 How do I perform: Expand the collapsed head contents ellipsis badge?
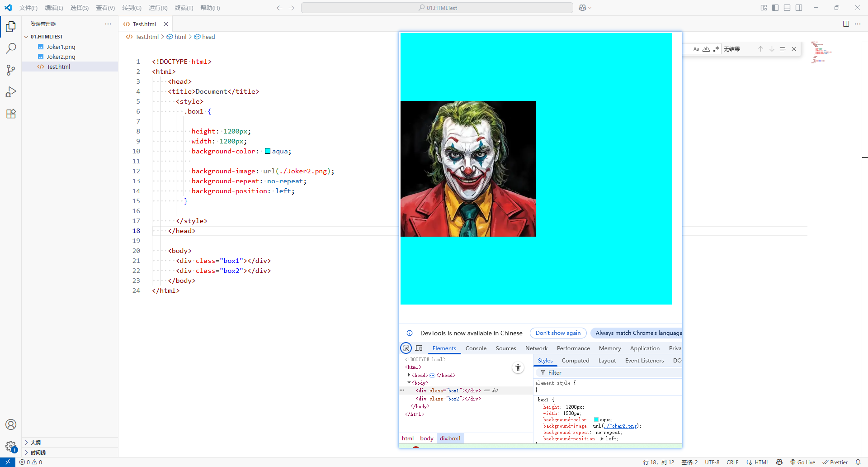coord(432,375)
